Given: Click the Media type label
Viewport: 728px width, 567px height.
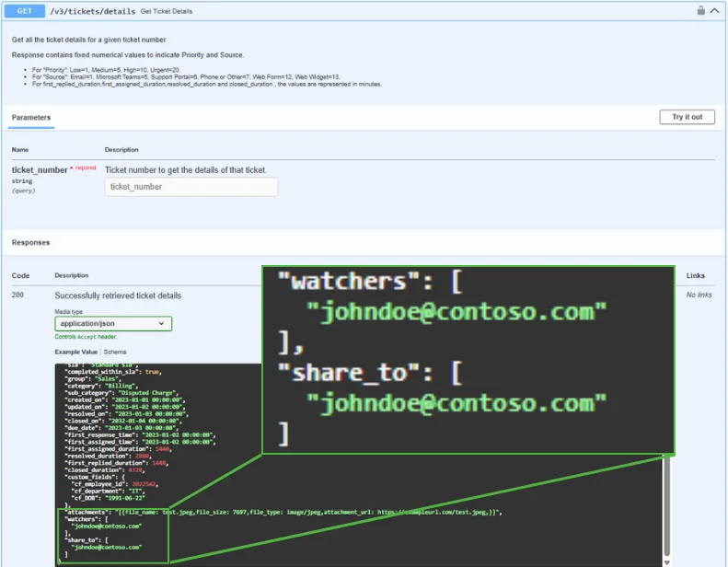Looking at the screenshot, I should [69, 312].
